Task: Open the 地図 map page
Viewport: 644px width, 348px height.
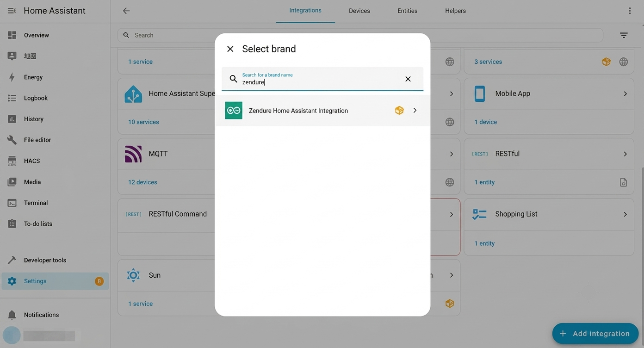Action: (x=55, y=56)
